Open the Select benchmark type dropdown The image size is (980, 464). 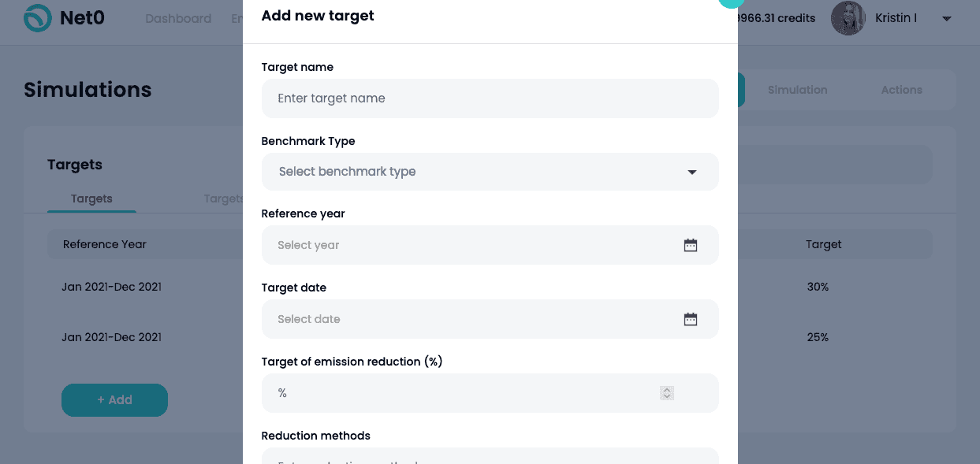490,171
